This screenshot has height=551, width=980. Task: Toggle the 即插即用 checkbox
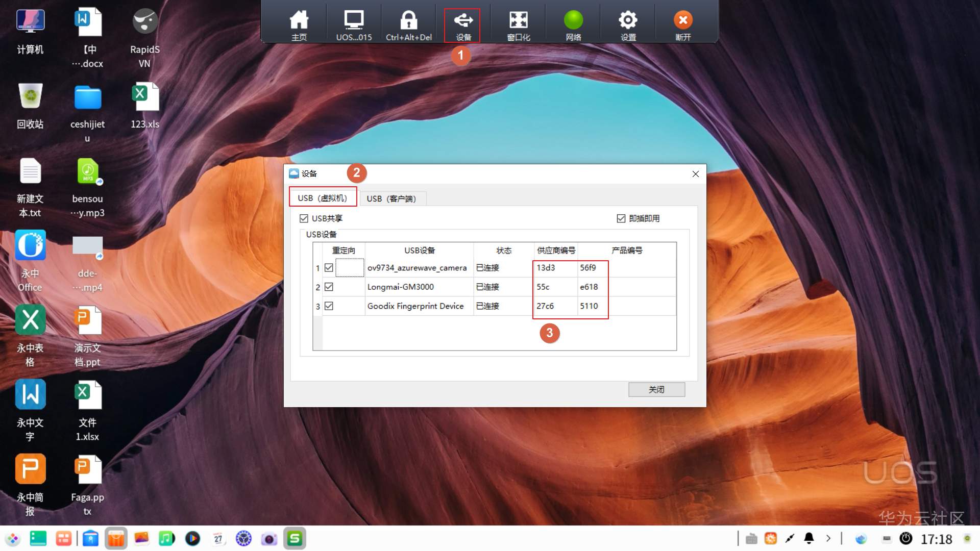tap(621, 218)
